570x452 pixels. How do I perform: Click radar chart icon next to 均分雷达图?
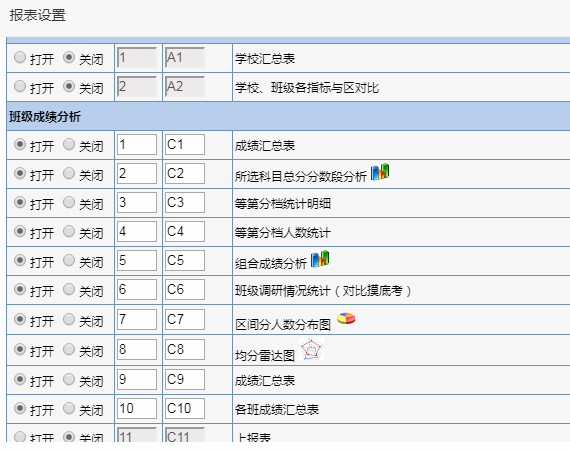click(x=311, y=349)
